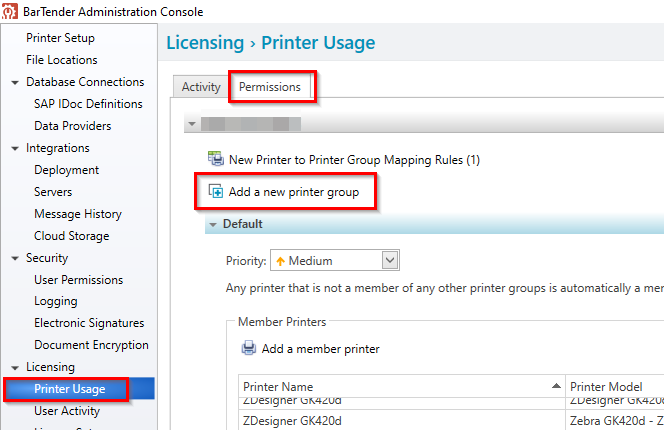Click the Zebra GK420d printer model cell
This screenshot has width=664, height=430.
(617, 421)
